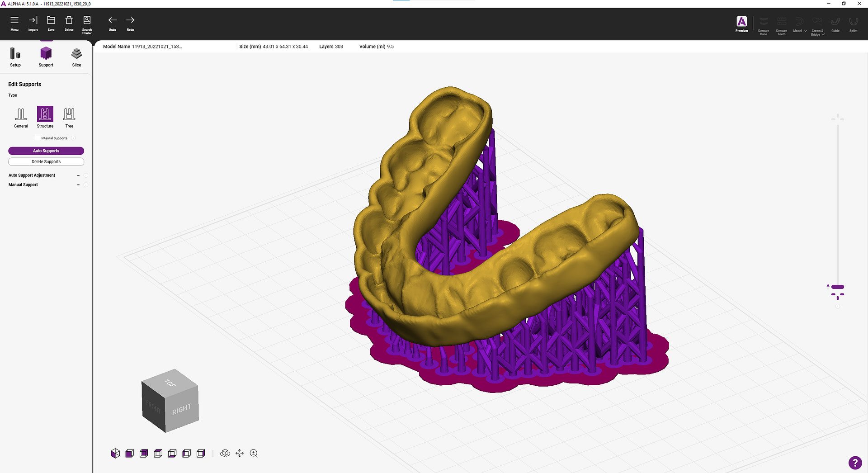Viewport: 868px width, 473px height.
Task: Select the pan view tool
Action: tap(240, 453)
